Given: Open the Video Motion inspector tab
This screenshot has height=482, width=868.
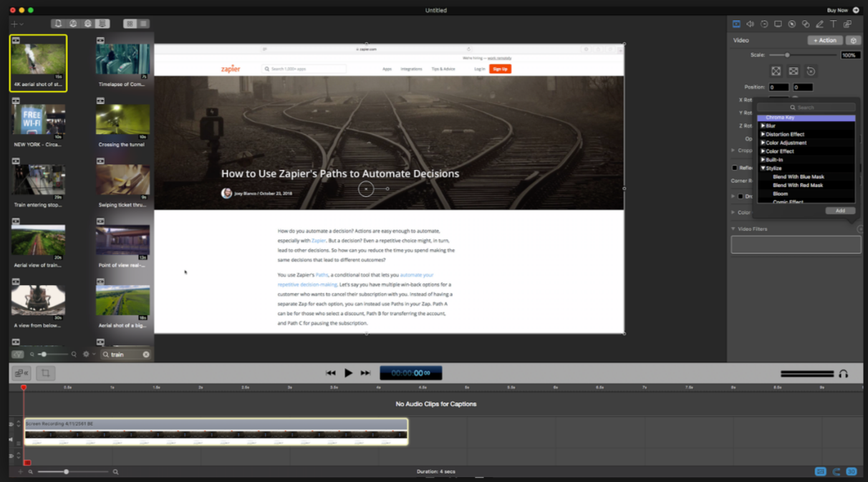Looking at the screenshot, I should coord(764,24).
